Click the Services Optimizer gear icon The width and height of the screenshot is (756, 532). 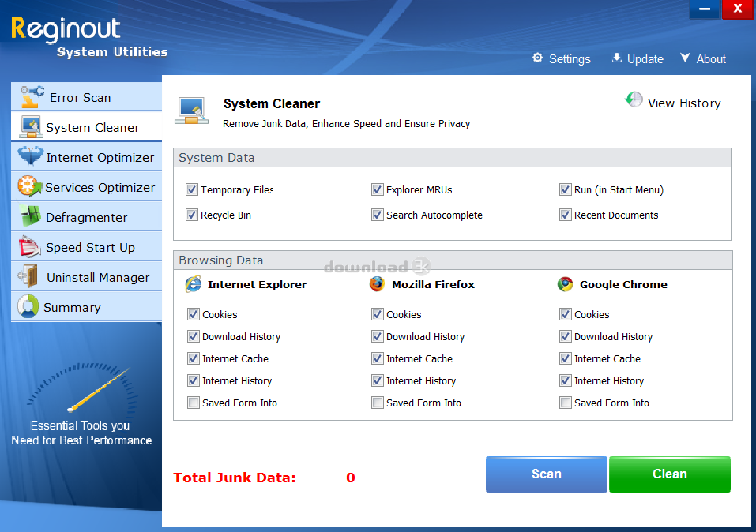pyautogui.click(x=30, y=187)
